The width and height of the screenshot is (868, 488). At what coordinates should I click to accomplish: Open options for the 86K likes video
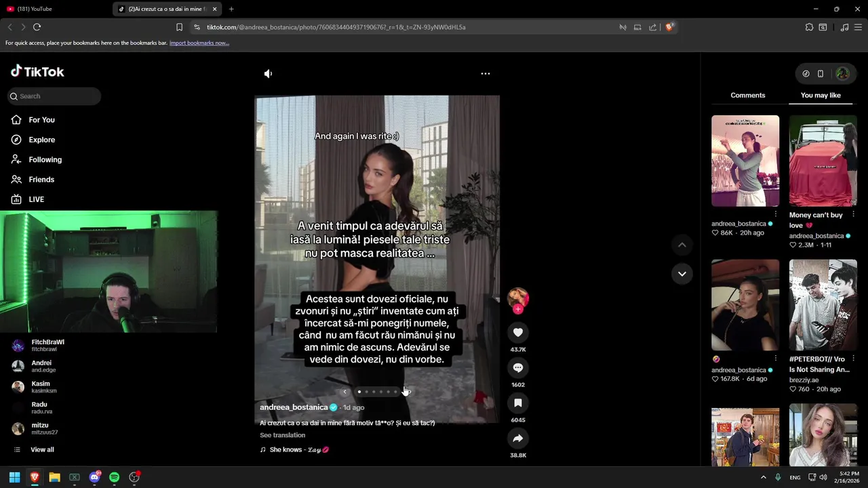(x=776, y=214)
